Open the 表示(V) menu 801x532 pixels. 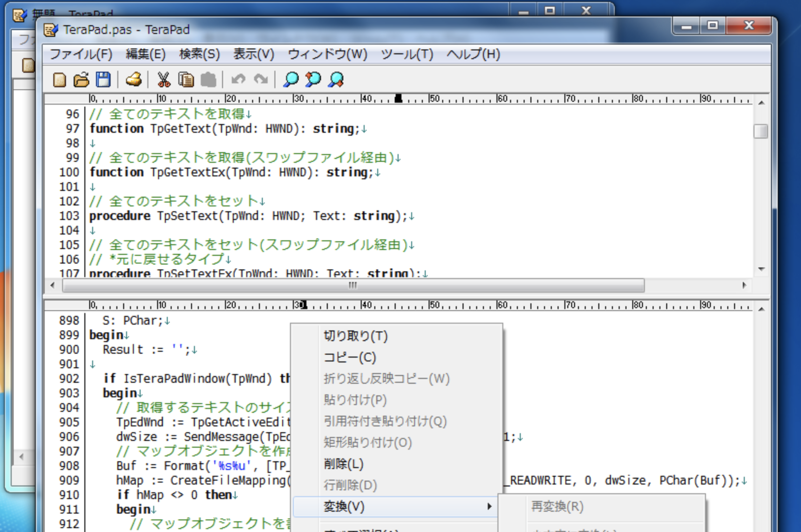(x=254, y=54)
